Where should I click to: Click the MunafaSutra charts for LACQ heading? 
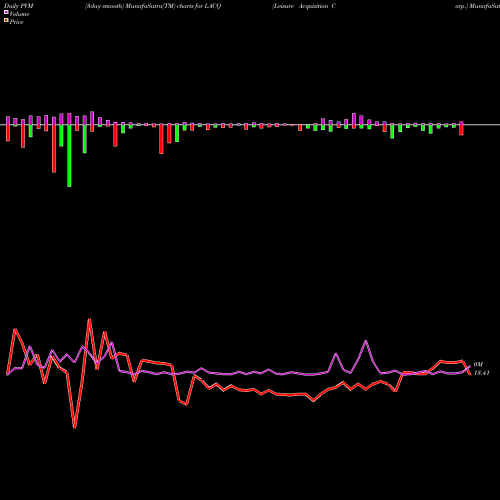(153, 6)
